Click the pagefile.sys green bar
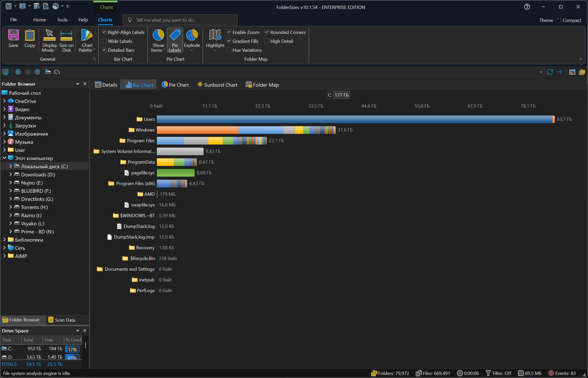588x378 pixels. pos(176,173)
